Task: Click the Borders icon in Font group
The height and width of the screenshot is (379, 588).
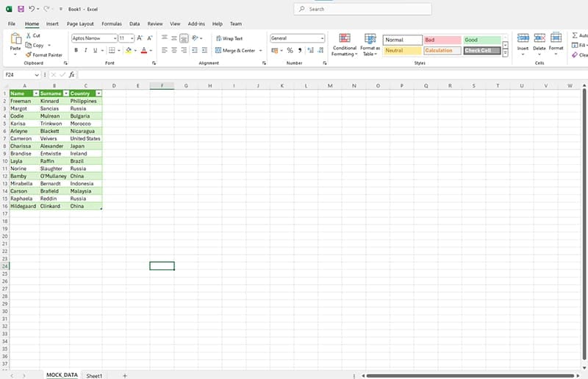Action: click(110, 51)
